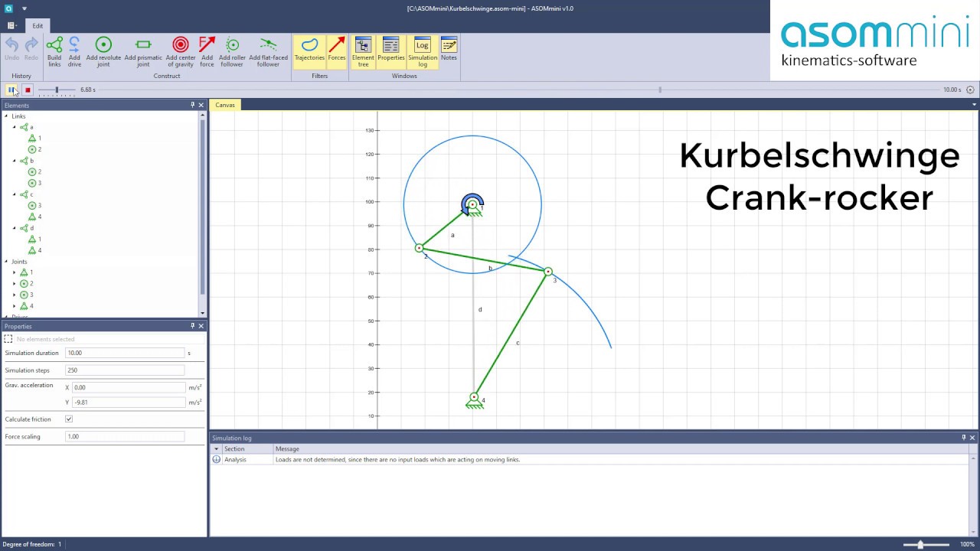Collapse link b in the tree
The height and width of the screenshot is (551, 980).
pos(15,161)
